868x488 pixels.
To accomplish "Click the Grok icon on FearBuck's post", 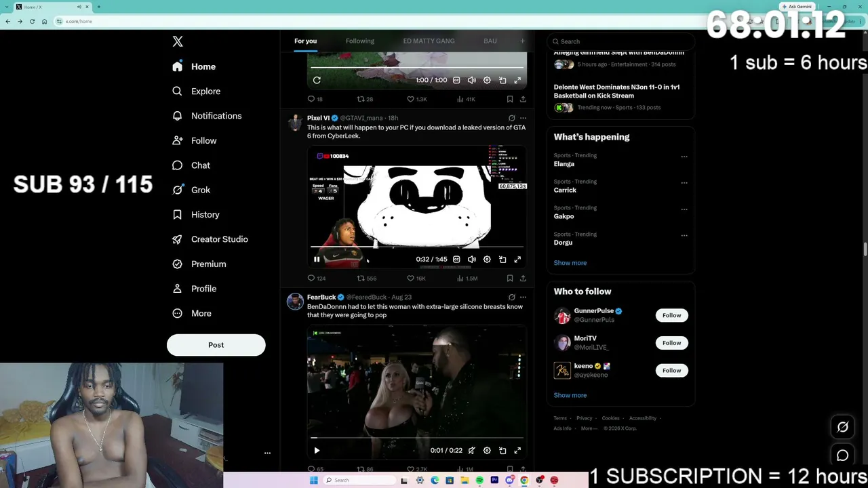I will 512,297.
